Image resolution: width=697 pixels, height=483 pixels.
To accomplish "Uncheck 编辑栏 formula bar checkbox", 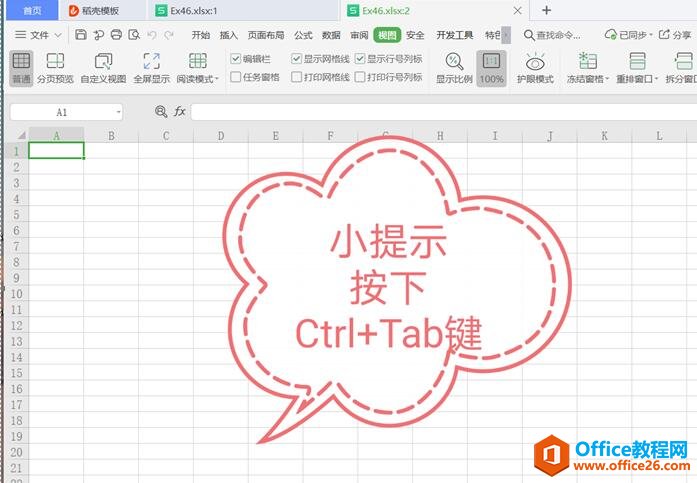I will point(236,59).
